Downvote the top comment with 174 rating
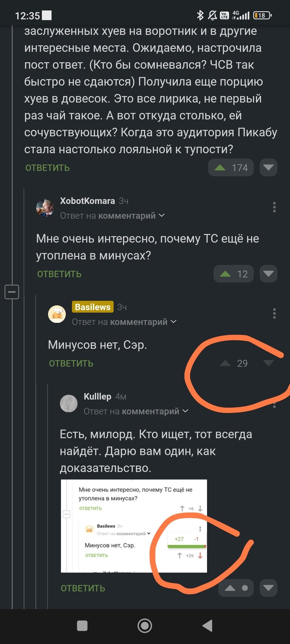Viewport: 290px width, 644px height. [268, 168]
